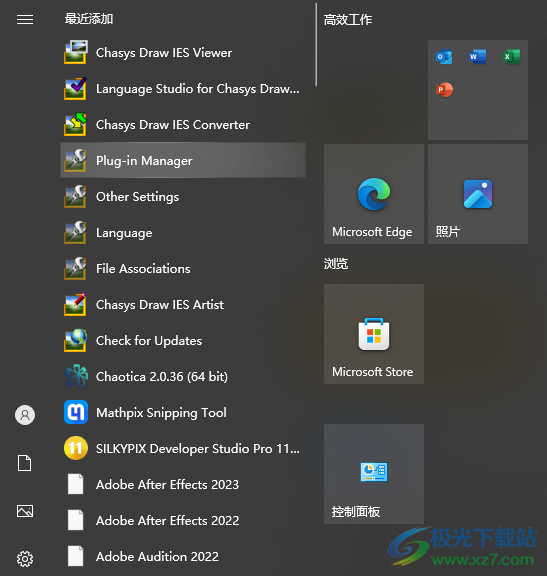Image resolution: width=547 pixels, height=576 pixels.
Task: Open Outlook from the Office tile group
Action: pyautogui.click(x=444, y=57)
